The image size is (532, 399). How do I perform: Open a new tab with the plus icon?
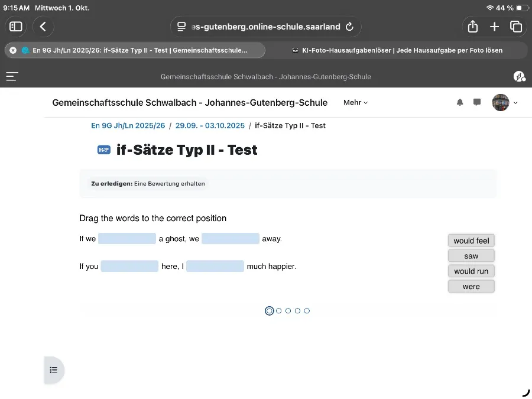click(x=494, y=27)
